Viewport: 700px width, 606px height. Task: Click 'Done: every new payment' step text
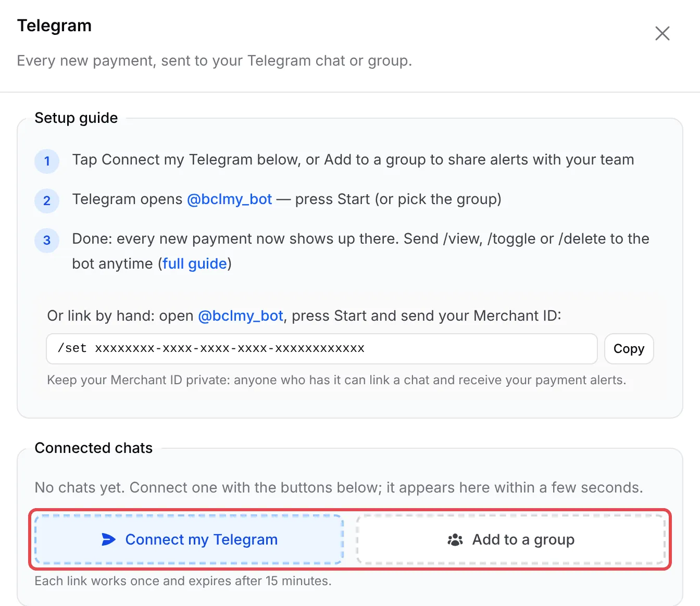(360, 251)
